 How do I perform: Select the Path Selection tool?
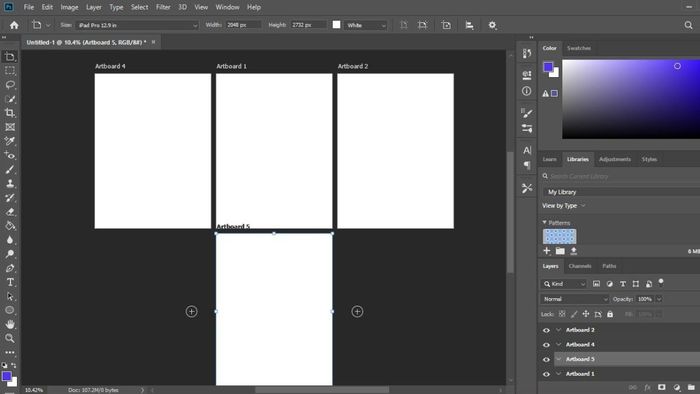click(10, 296)
